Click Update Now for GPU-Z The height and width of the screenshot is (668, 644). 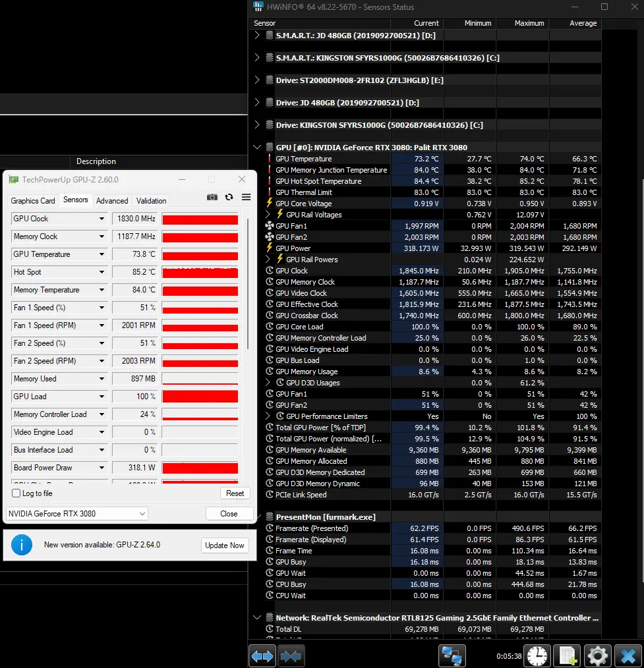coord(225,545)
